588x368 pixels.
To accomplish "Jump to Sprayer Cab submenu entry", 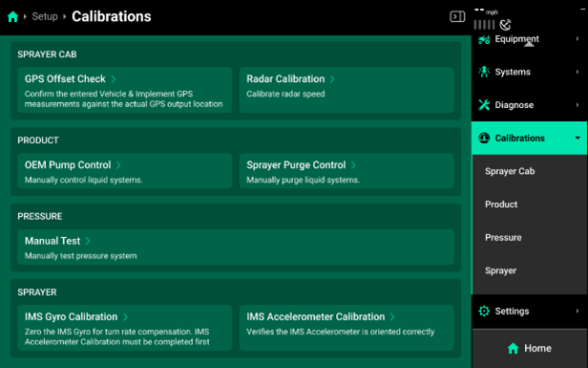I will click(x=529, y=171).
